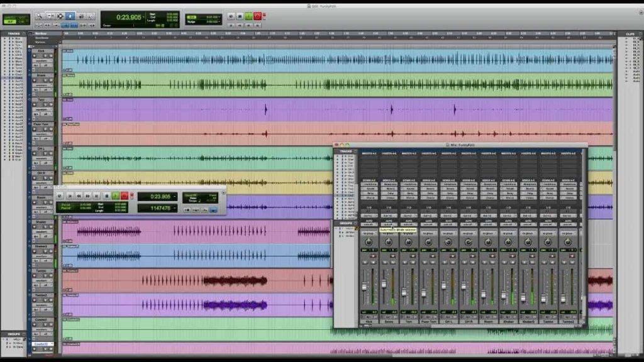The height and width of the screenshot is (362, 644).
Task: Click the Stop button in the Transport window
Action: pyautogui.click(x=106, y=195)
